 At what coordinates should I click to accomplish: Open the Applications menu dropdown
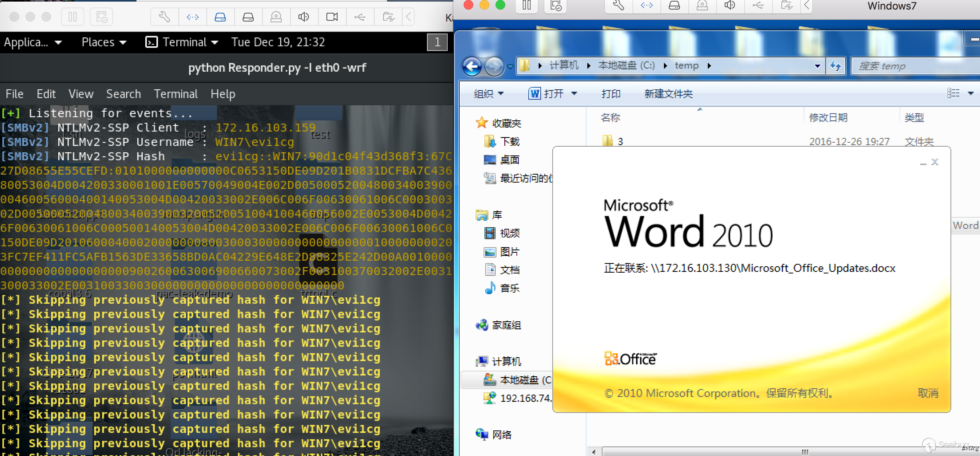coord(33,42)
